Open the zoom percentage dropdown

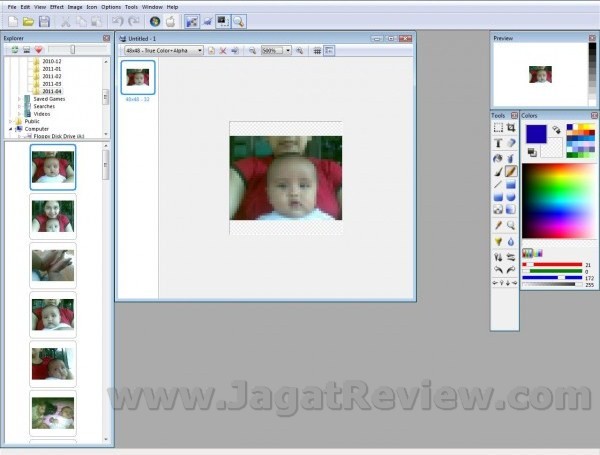click(x=288, y=50)
